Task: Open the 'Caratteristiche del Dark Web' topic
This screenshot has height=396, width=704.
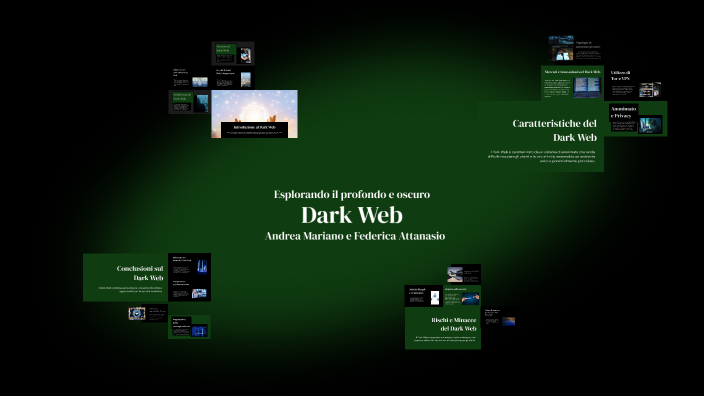Action: (541, 136)
